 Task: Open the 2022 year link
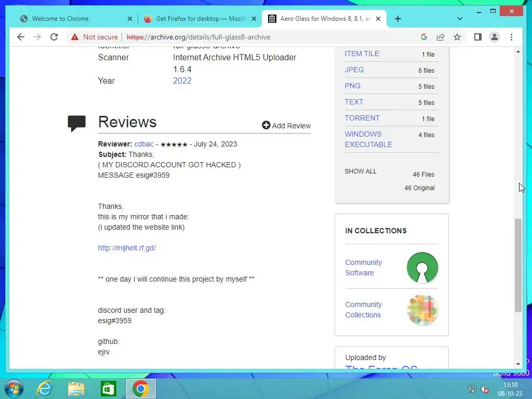click(182, 81)
